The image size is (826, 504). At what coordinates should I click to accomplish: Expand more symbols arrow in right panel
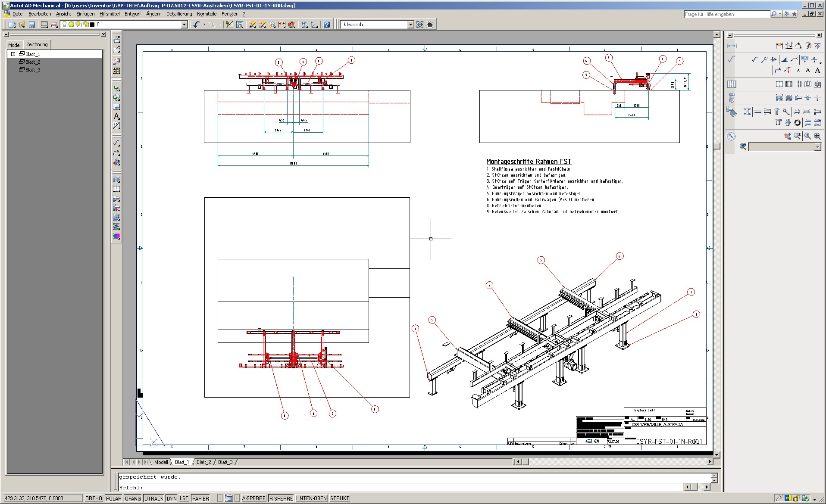(820, 62)
